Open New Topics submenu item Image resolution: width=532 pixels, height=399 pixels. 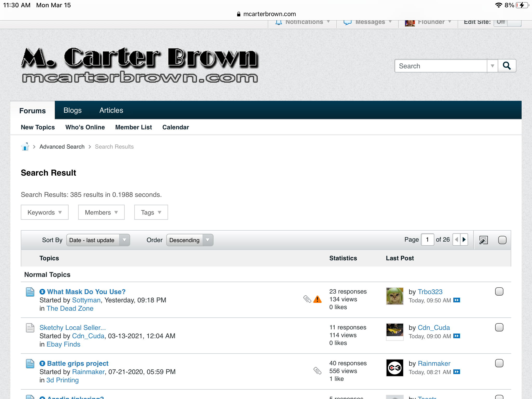pyautogui.click(x=38, y=127)
